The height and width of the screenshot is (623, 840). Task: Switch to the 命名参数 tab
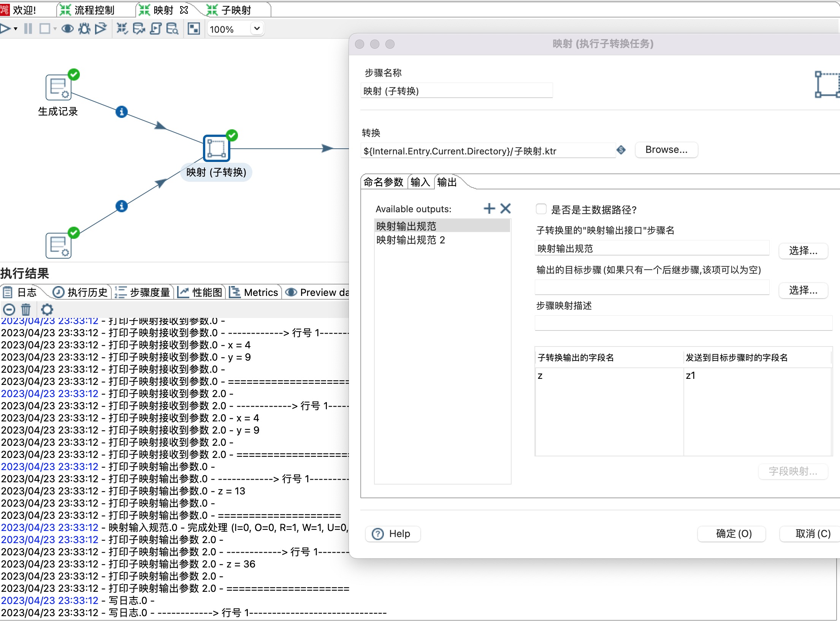click(383, 183)
